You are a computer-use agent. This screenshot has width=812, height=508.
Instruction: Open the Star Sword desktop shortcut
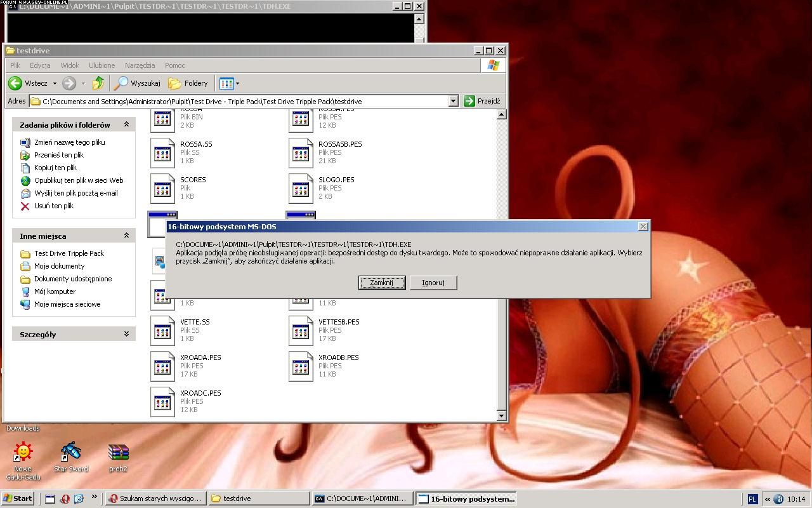point(71,452)
